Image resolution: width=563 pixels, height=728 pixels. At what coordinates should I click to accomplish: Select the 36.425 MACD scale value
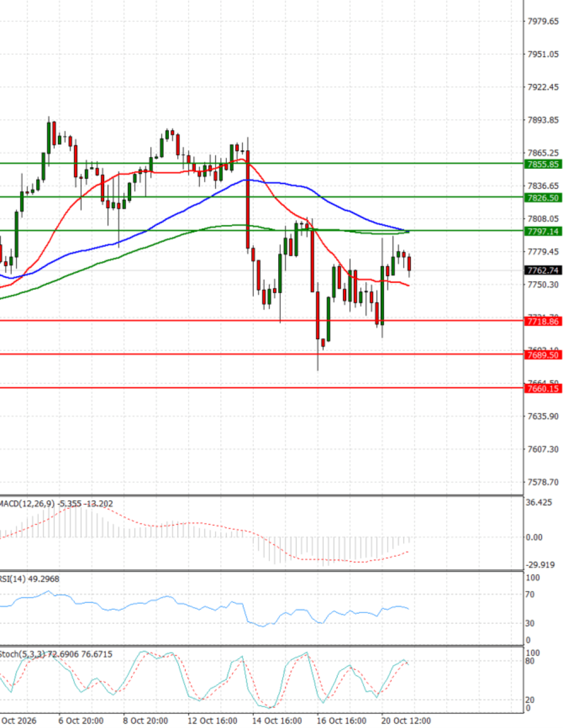(x=539, y=502)
